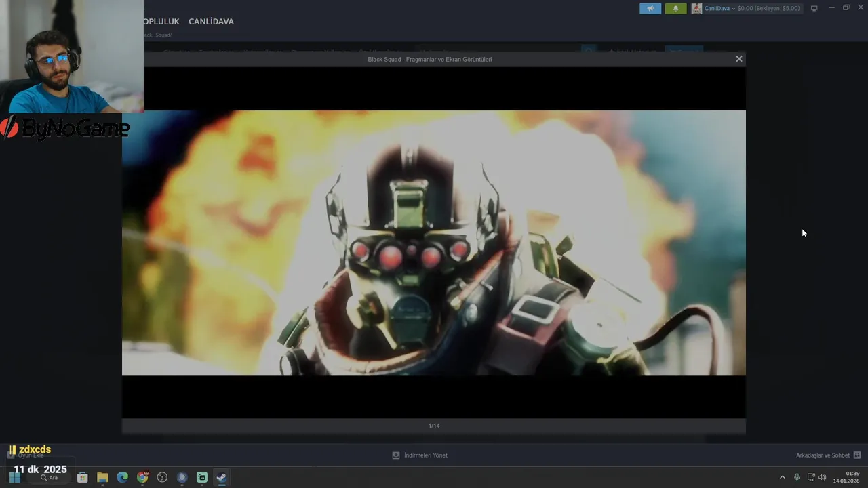Click the friends chat icon in Steam footer
Image resolution: width=868 pixels, height=488 pixels.
point(857,455)
